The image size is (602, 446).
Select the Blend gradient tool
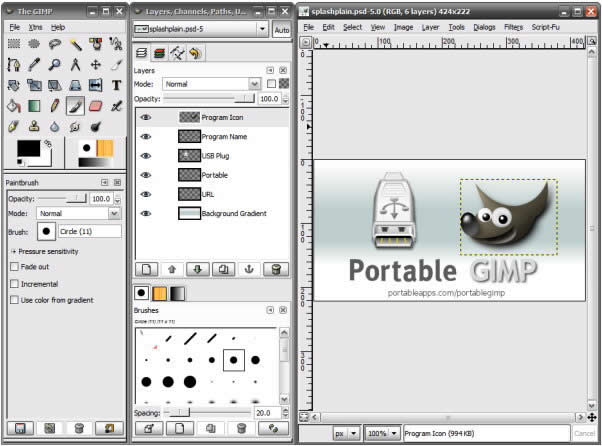34,106
